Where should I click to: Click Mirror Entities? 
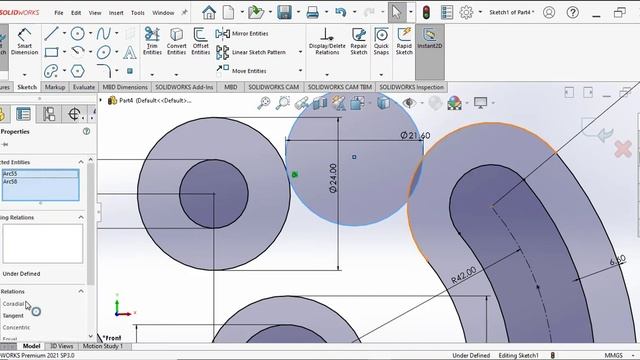click(242, 33)
